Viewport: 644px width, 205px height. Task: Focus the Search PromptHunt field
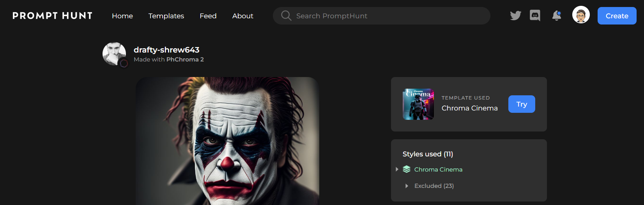click(382, 16)
